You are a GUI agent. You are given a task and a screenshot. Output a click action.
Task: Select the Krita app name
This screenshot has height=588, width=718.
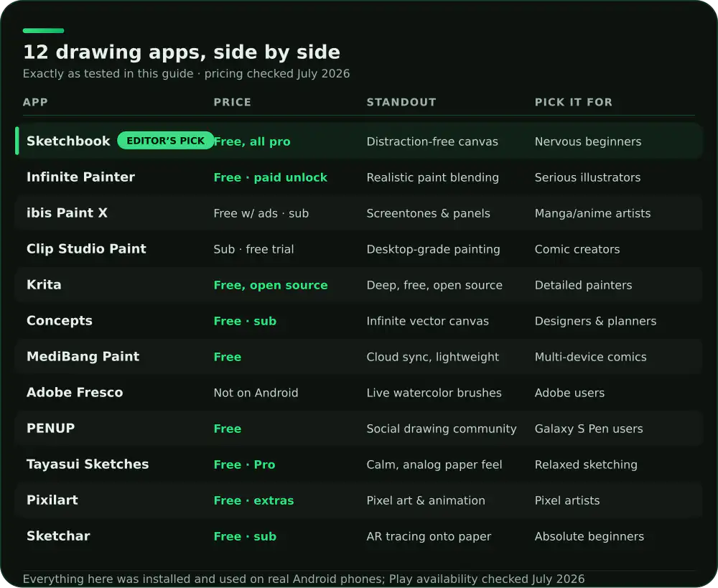(44, 284)
